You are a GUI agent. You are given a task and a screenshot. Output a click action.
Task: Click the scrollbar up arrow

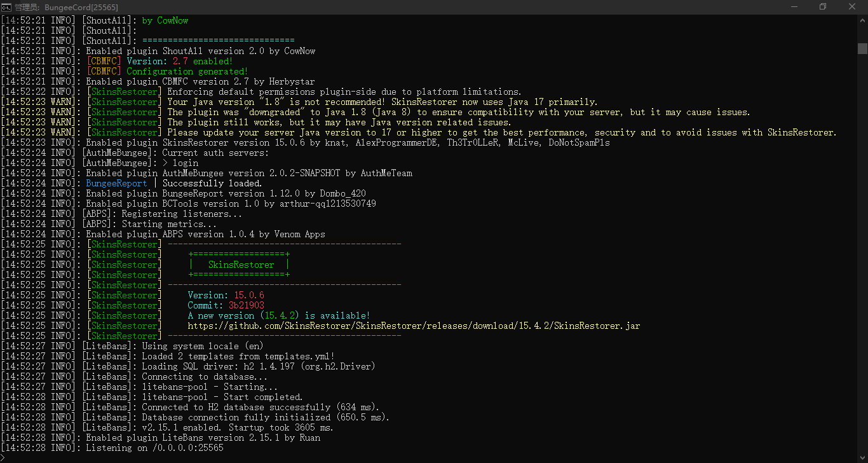pos(862,21)
